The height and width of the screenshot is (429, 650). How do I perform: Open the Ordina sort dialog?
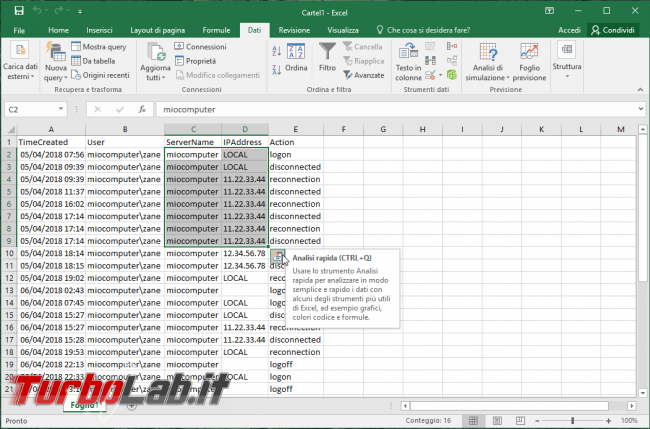(x=296, y=57)
